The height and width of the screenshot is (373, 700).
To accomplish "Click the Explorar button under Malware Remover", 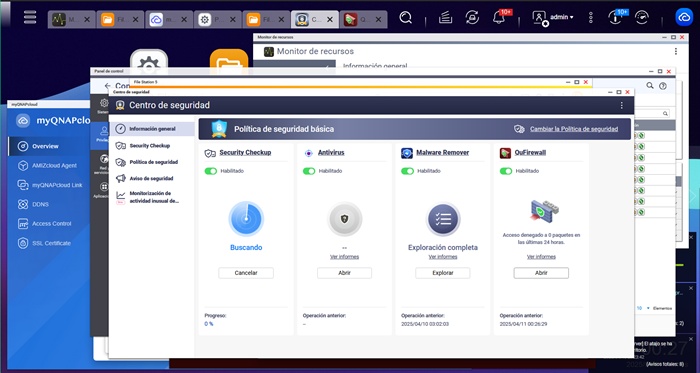I will pyautogui.click(x=443, y=273).
